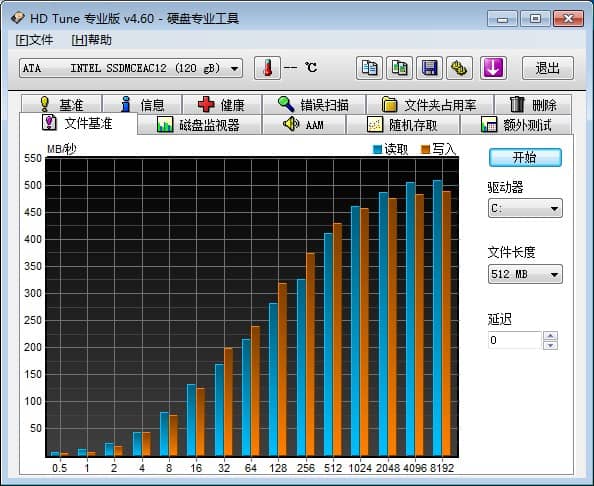Open the 随机存取 random access tab
This screenshot has height=486, width=594.
tap(403, 125)
